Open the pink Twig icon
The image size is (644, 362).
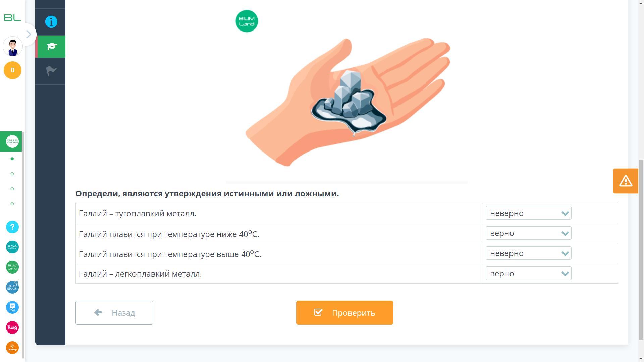12,327
